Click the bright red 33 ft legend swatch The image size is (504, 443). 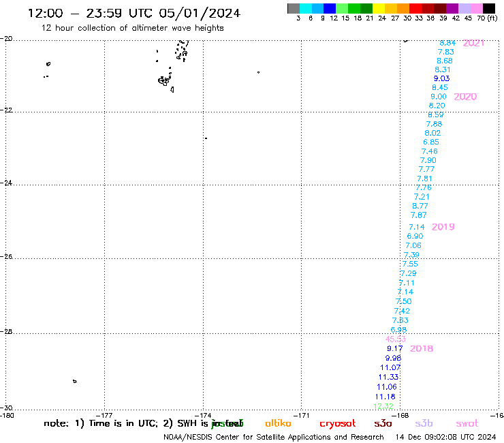click(x=415, y=8)
